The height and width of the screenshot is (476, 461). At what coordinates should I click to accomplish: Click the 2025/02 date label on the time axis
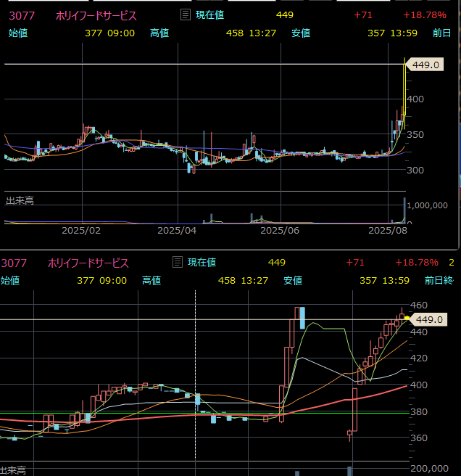pos(81,231)
